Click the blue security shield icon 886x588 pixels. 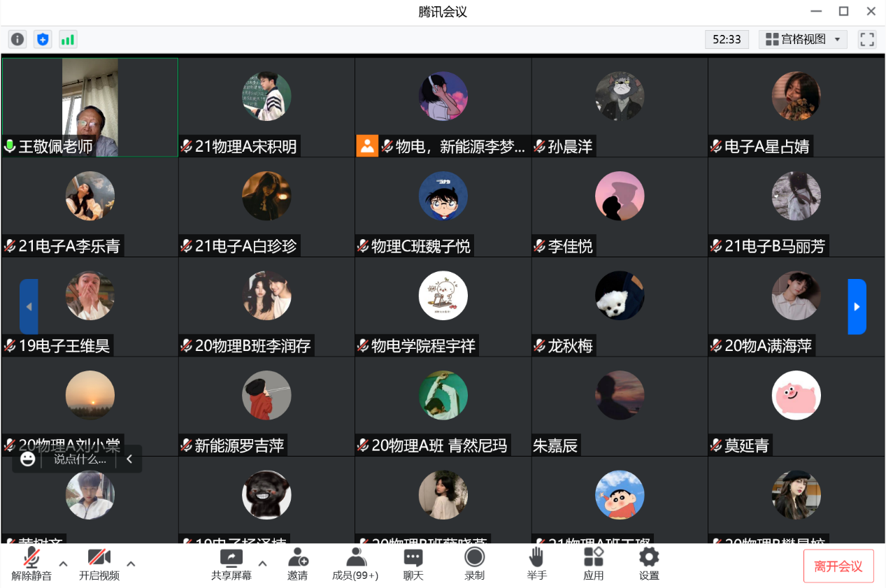click(x=43, y=39)
